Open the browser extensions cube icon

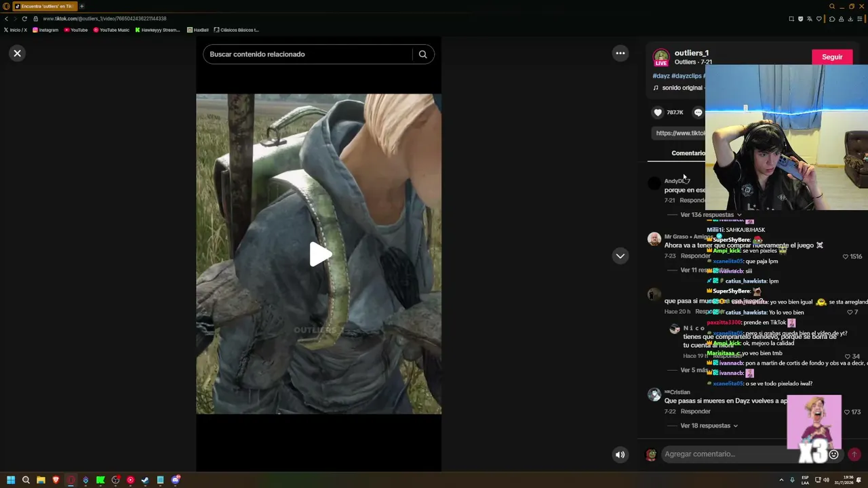(832, 19)
